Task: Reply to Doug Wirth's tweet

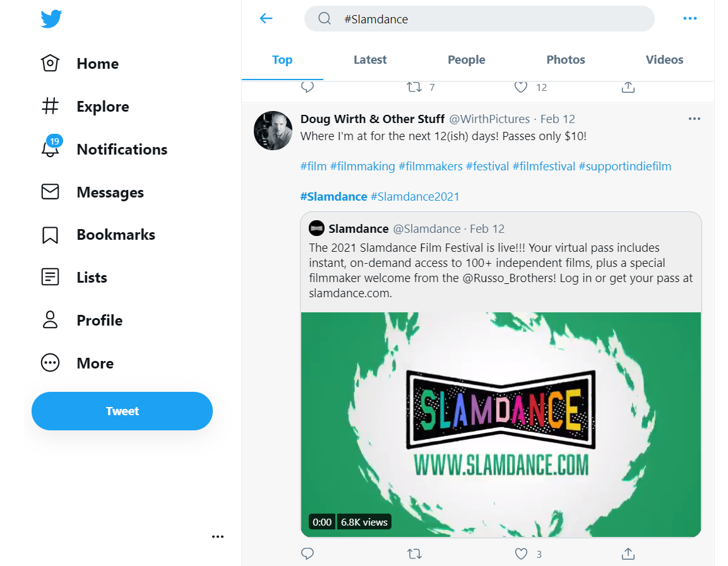Action: 307,553
